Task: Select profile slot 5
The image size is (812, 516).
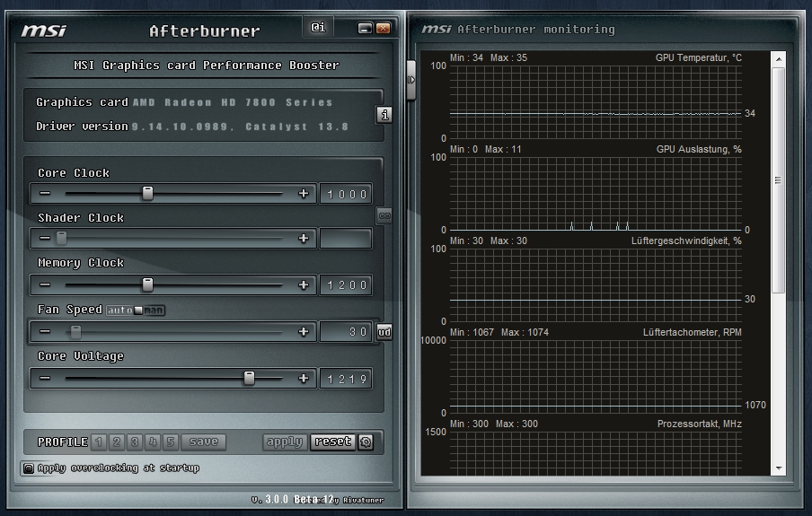Action: click(171, 442)
